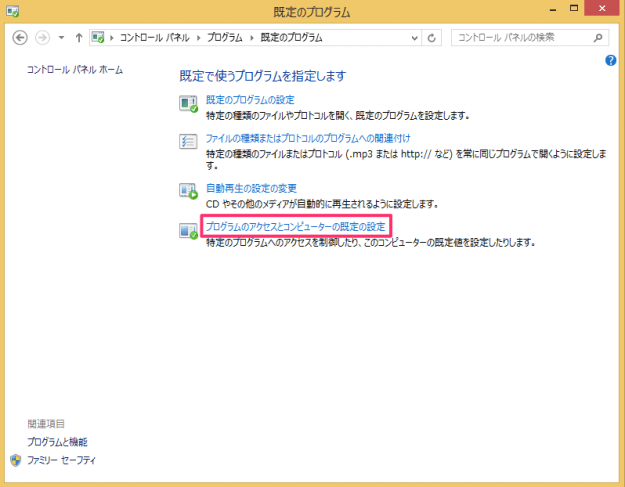Click the description starting CD やその他のメディア
The image size is (625, 487).
pos(322,204)
